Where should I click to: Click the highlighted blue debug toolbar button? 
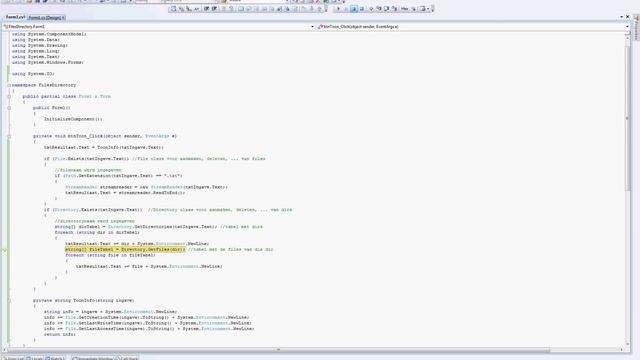pyautogui.click(x=353, y=9)
